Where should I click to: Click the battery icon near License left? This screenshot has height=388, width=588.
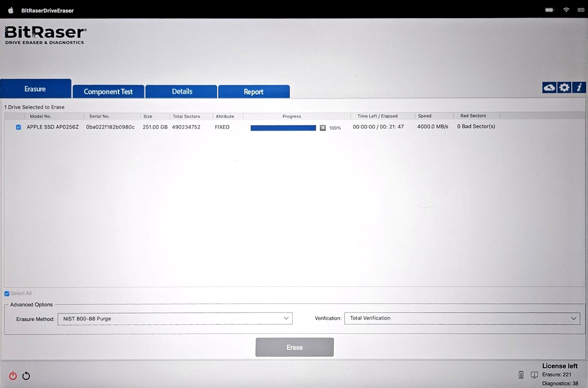point(521,375)
